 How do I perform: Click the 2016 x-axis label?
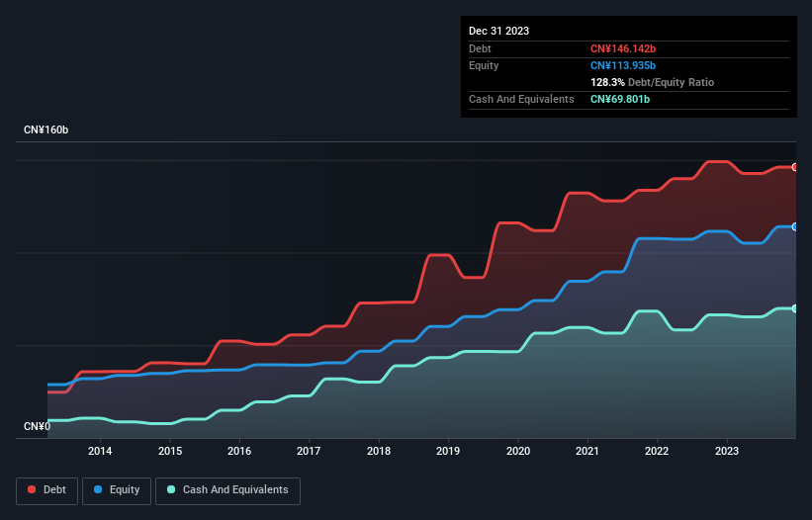239,451
